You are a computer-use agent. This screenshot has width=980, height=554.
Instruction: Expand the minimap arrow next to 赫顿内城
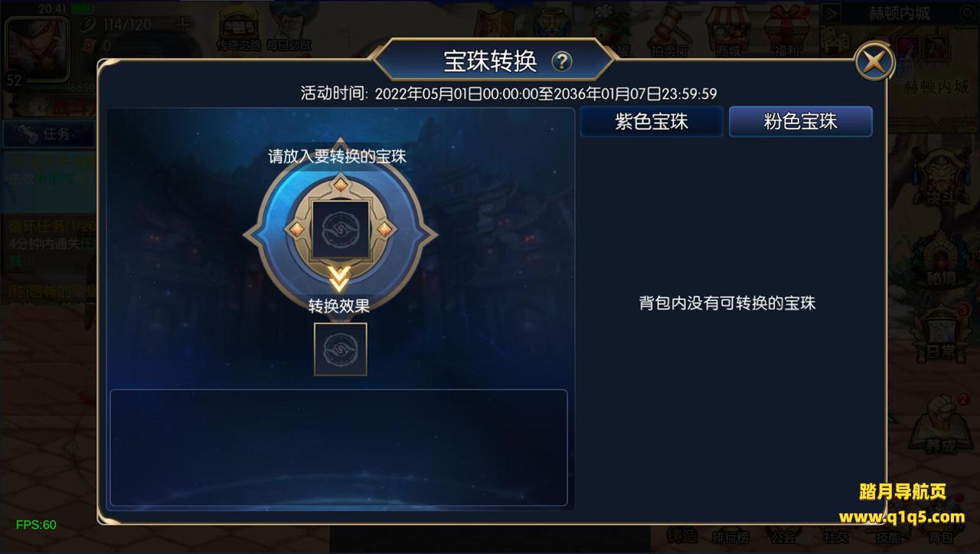831,13
